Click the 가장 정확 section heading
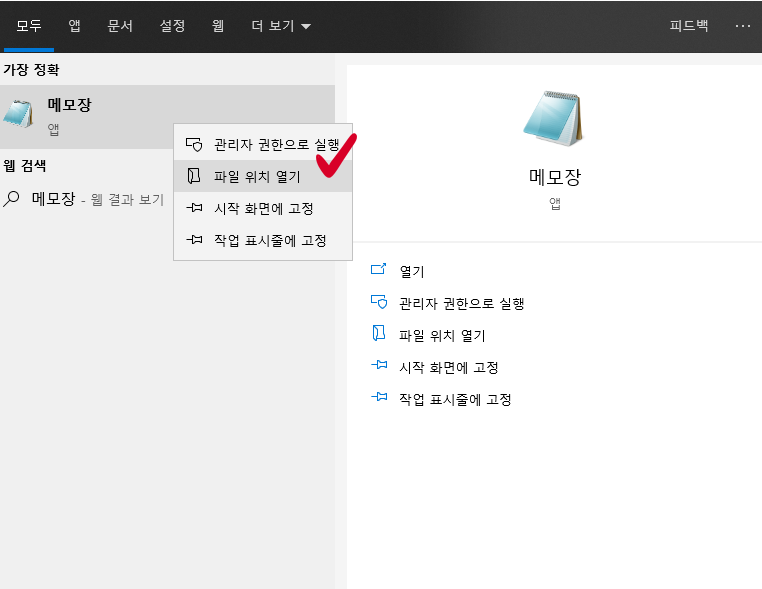Screen dimensions: 762x589 pos(31,69)
